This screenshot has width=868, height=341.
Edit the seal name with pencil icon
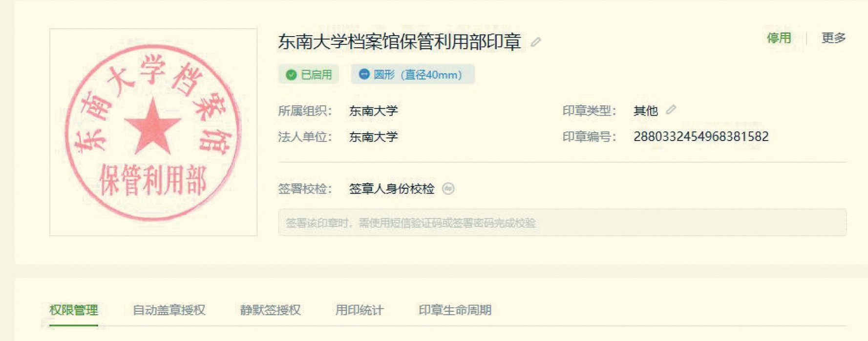click(536, 42)
